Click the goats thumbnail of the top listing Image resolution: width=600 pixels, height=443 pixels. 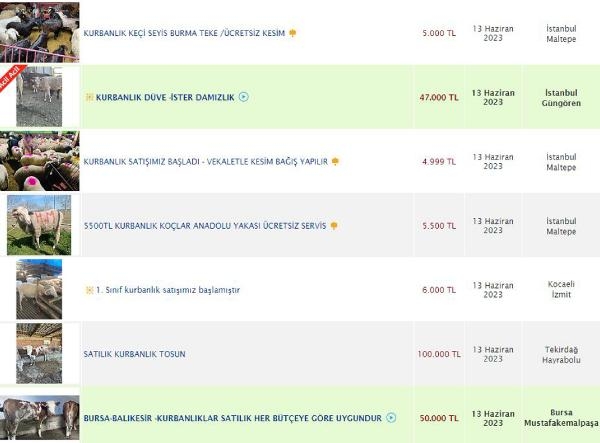coord(39,31)
